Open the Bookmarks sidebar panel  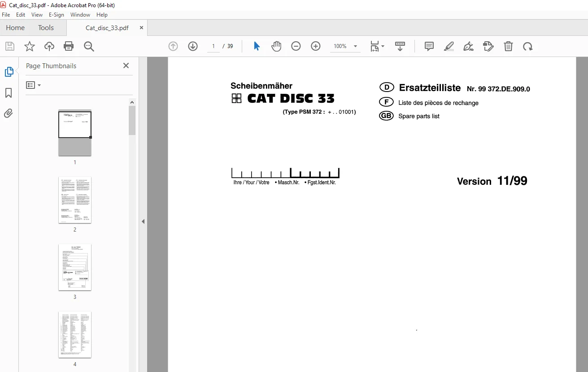pos(9,93)
